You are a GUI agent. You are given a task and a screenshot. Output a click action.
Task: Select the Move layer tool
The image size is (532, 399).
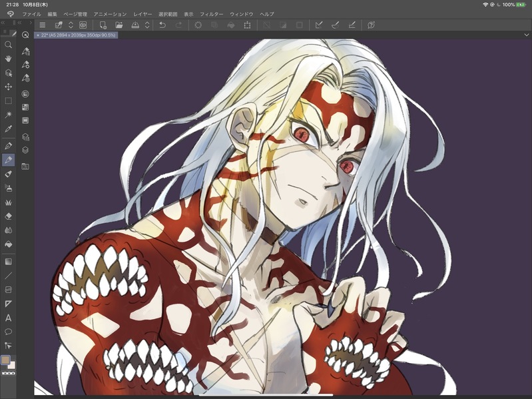(9, 87)
